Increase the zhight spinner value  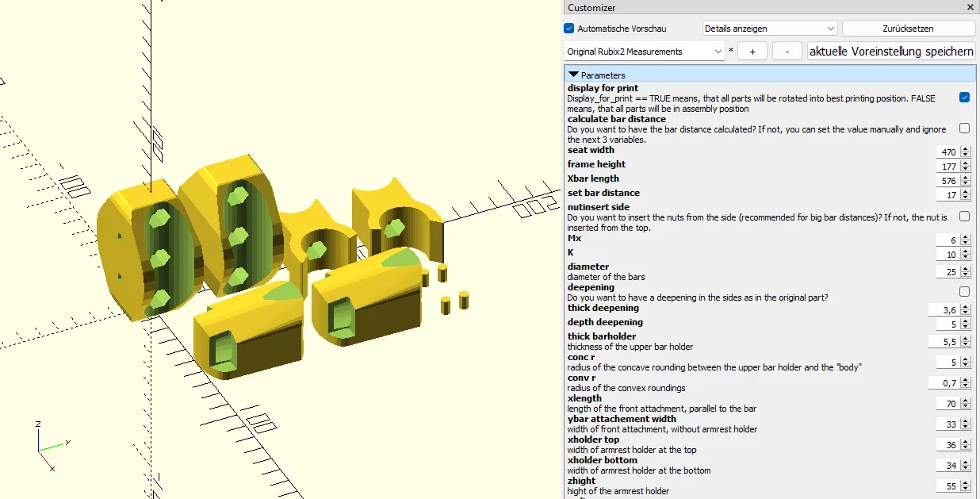pyautogui.click(x=965, y=483)
